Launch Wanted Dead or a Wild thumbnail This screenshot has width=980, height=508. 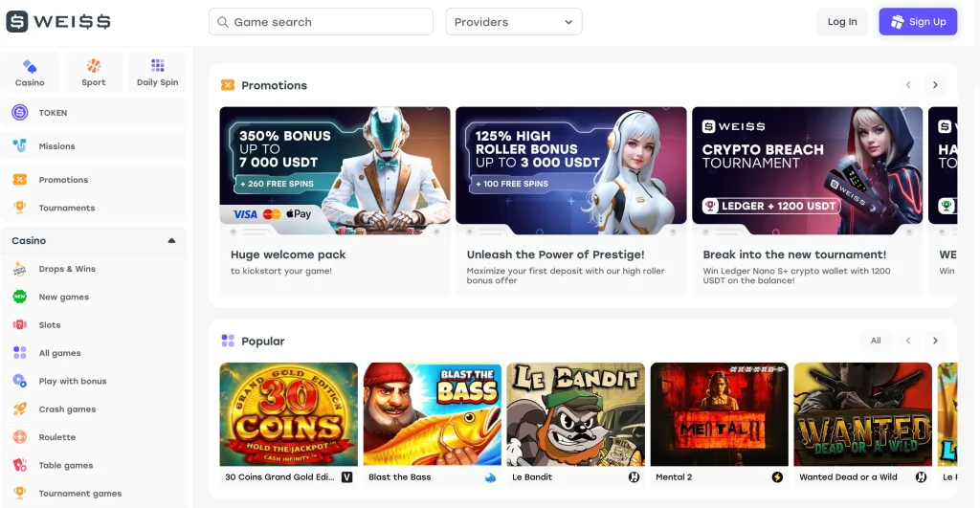point(862,414)
